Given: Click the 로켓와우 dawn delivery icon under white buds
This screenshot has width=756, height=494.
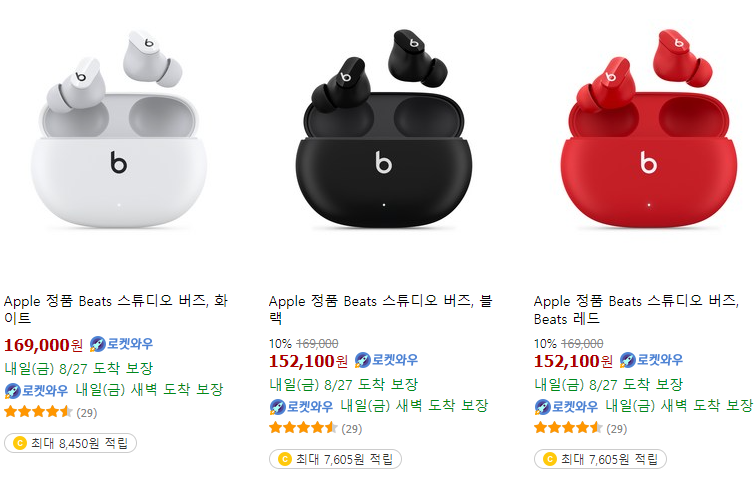Looking at the screenshot, I should [x=12, y=390].
